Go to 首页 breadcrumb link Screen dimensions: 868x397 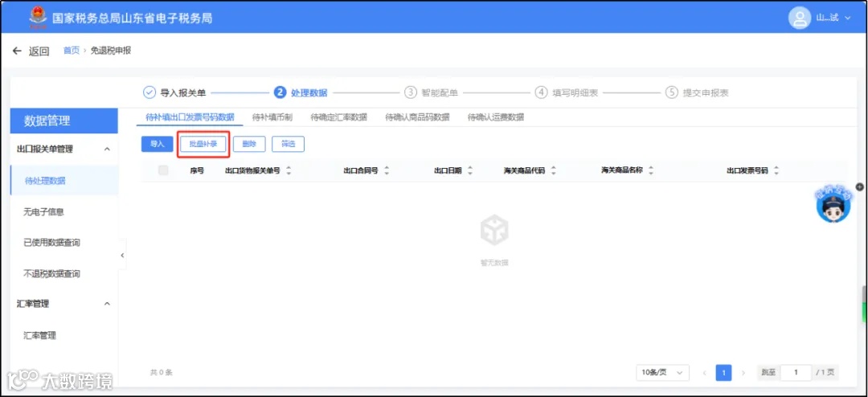(x=71, y=51)
